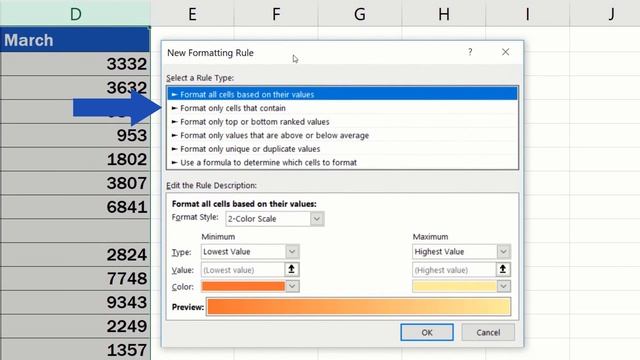Click the cell containing 953
Screen dimensions: 640x360
coord(75,136)
